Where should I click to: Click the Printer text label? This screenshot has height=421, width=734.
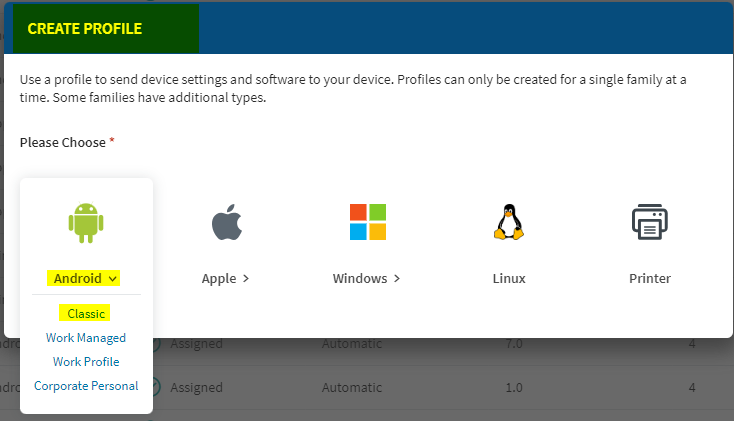click(x=649, y=279)
